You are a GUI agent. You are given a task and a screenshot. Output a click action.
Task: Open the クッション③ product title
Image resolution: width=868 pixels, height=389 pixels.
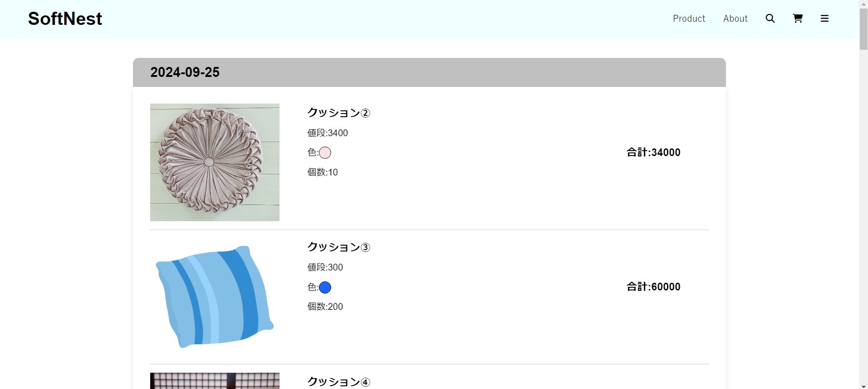[339, 247]
